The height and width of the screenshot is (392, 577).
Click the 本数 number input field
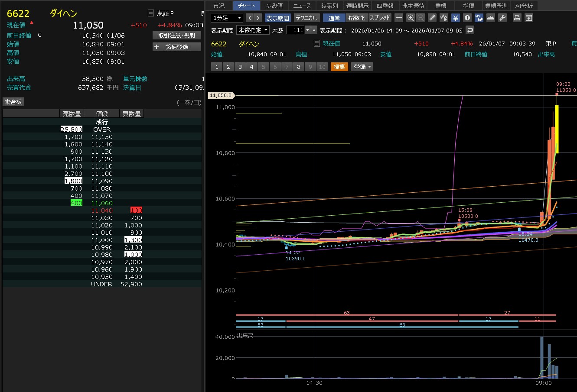(295, 30)
